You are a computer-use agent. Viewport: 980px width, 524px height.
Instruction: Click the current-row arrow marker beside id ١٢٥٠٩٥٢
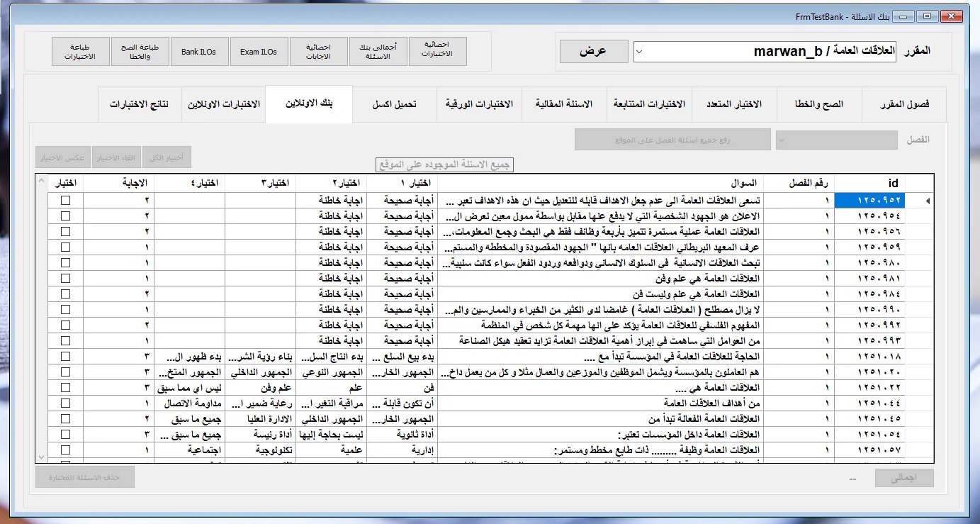click(x=928, y=201)
